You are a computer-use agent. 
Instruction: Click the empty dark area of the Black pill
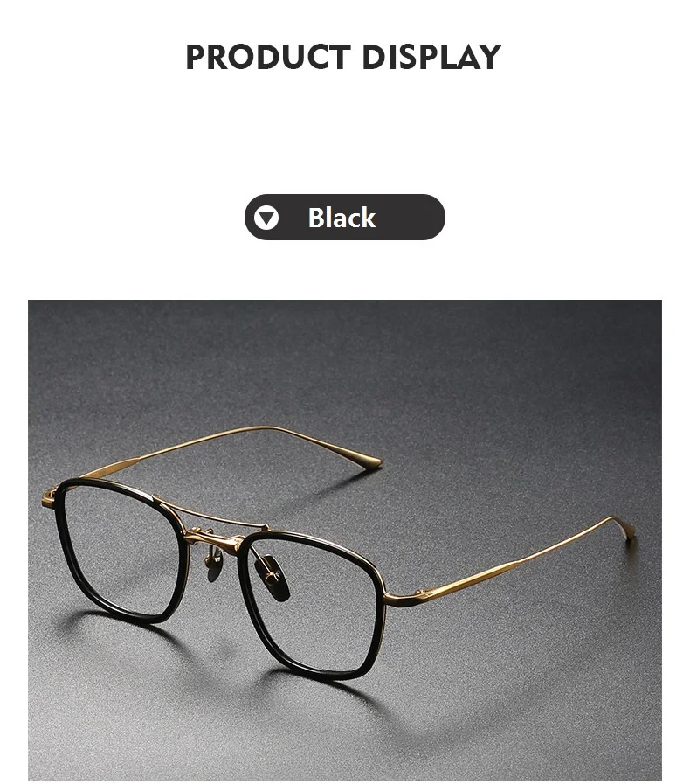click(x=410, y=218)
